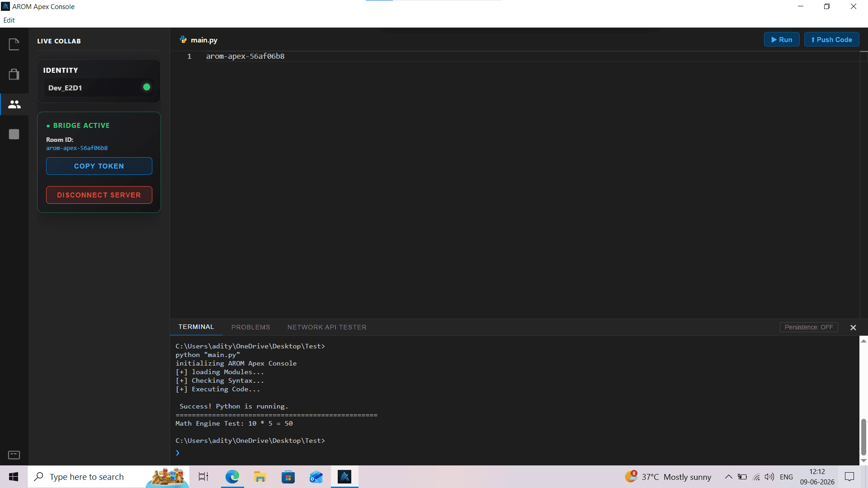This screenshot has height=488, width=868.
Task: Click the green online status indicator for Dev_E2D1
Action: pos(146,87)
